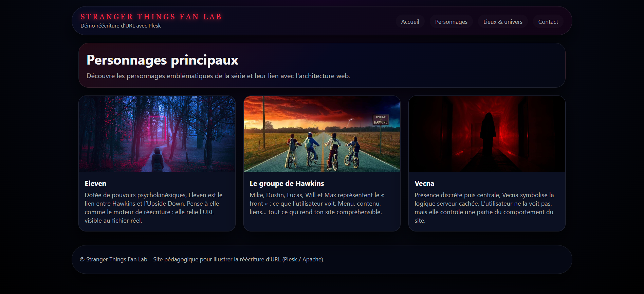Click the Vecna red corridor image
Image resolution: width=644 pixels, height=294 pixels.
pyautogui.click(x=487, y=134)
